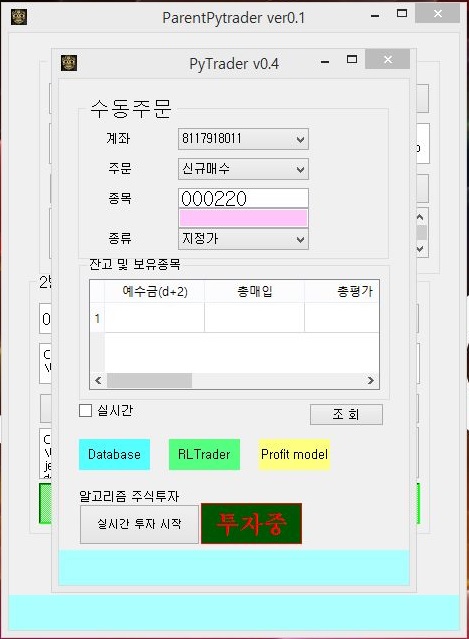The width and height of the screenshot is (469, 639).
Task: Click scroll down arrow in ParentPytrader window
Action: click(421, 248)
